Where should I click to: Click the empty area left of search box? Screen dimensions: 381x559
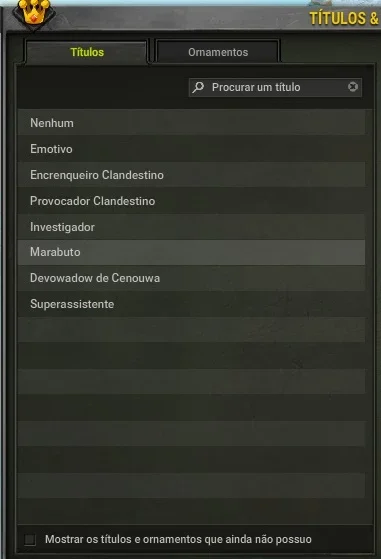tap(103, 87)
